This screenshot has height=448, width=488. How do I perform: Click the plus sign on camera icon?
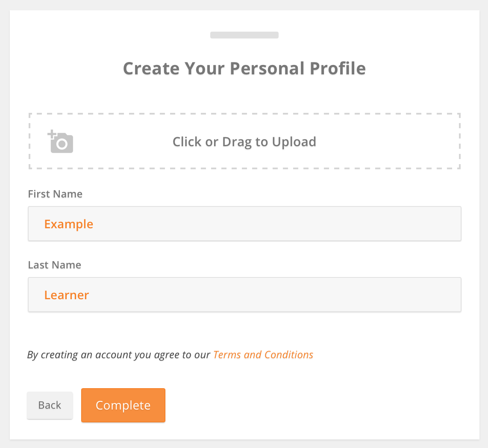(x=51, y=134)
